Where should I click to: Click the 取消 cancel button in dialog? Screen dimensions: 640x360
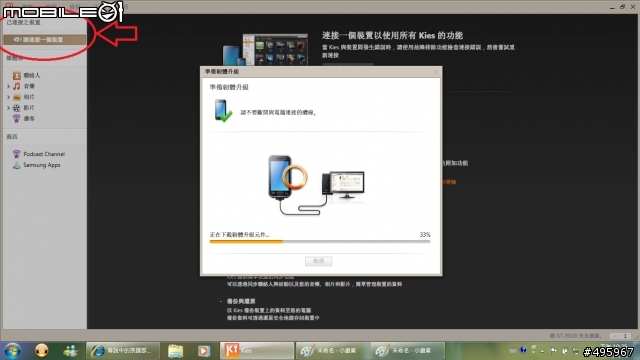click(x=318, y=261)
